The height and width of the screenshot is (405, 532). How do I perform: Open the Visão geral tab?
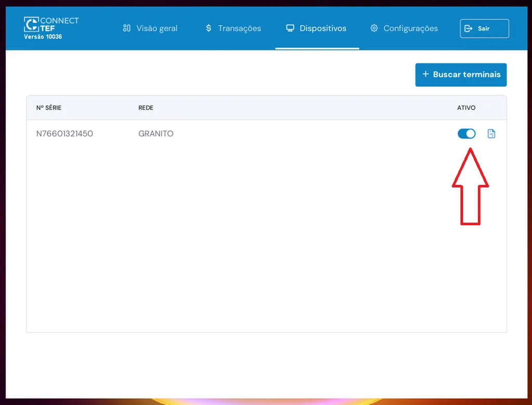[157, 28]
